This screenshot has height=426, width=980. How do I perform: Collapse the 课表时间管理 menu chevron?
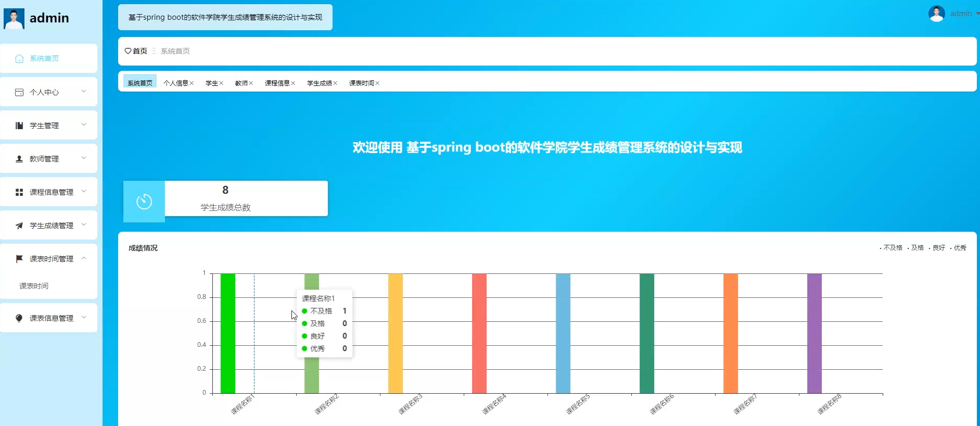84,258
